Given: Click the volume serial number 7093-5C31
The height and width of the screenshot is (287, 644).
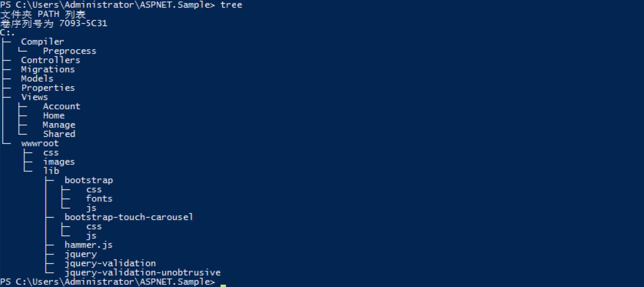Looking at the screenshot, I should (x=83, y=23).
